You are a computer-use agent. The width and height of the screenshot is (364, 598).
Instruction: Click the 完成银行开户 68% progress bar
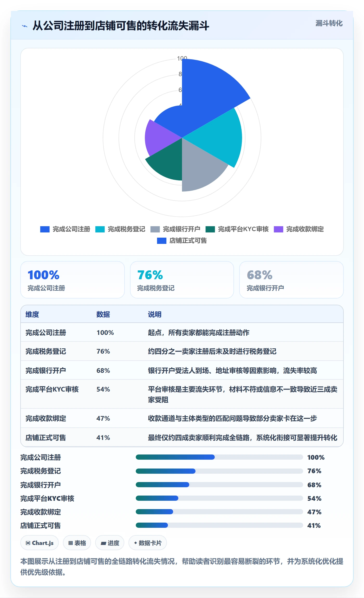pyautogui.click(x=219, y=485)
